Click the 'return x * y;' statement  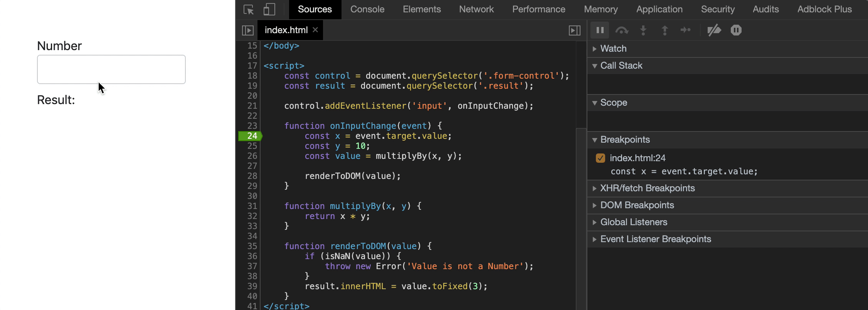click(337, 216)
